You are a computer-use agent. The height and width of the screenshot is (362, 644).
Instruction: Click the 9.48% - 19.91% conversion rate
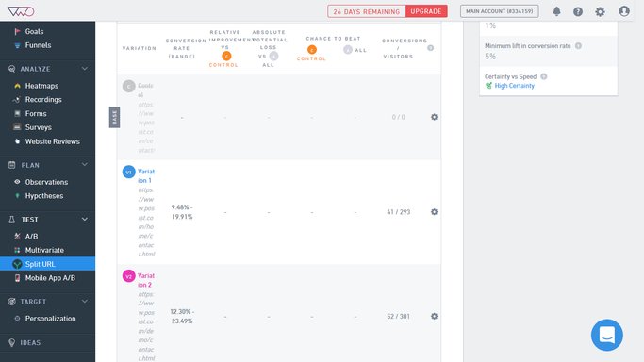[182, 212]
